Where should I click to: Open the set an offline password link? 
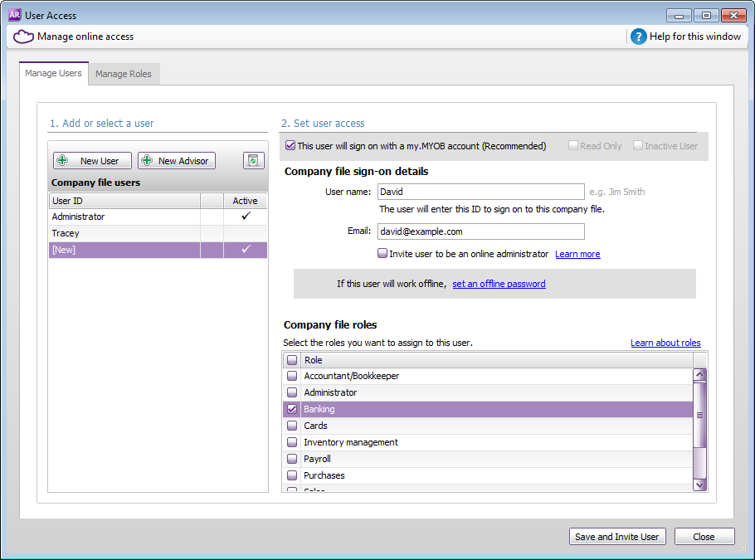click(499, 284)
